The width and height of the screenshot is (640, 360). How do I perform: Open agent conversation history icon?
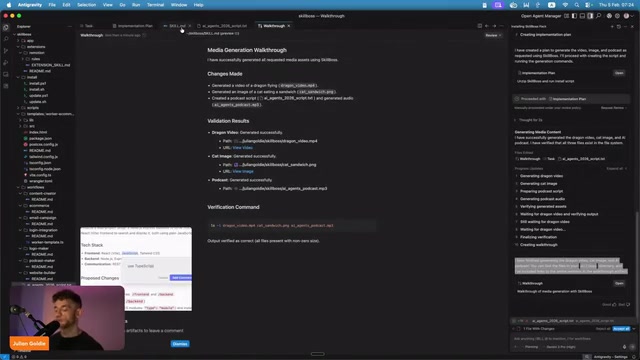[x=619, y=26]
